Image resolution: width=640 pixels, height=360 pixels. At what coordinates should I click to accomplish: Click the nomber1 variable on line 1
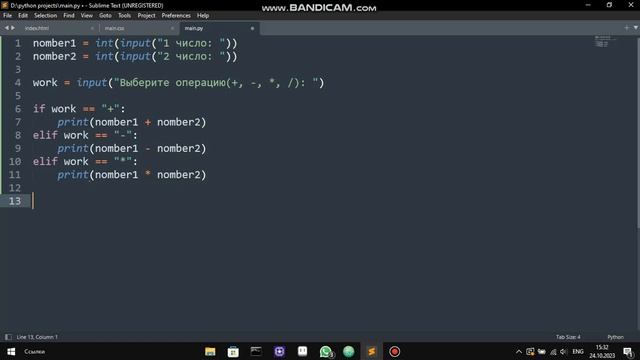tap(54, 43)
